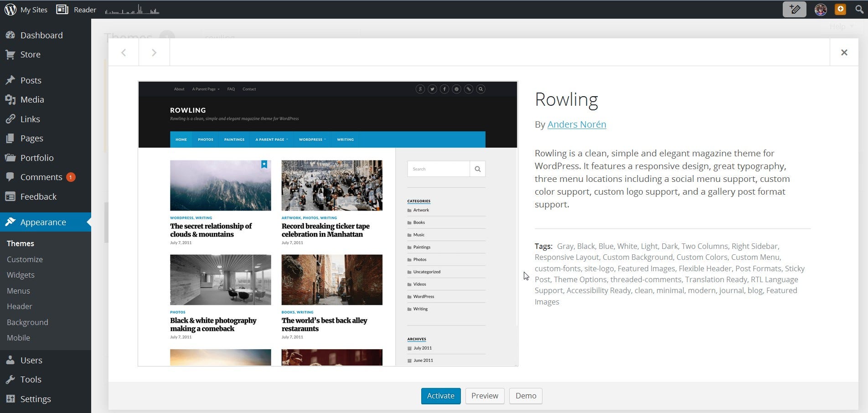Open the Pages menu item
Screen dimensions: 868x413
[31, 138]
